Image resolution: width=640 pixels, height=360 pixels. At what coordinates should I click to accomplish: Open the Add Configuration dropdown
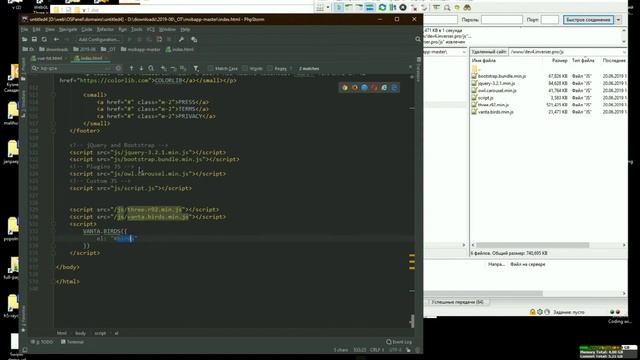pyautogui.click(x=99, y=40)
